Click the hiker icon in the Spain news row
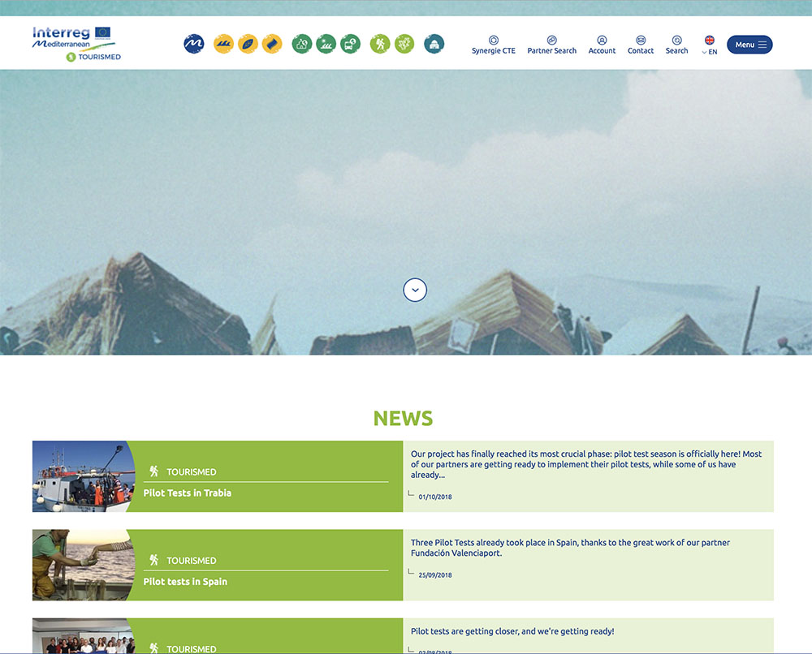Image resolution: width=812 pixels, height=654 pixels. tap(153, 560)
